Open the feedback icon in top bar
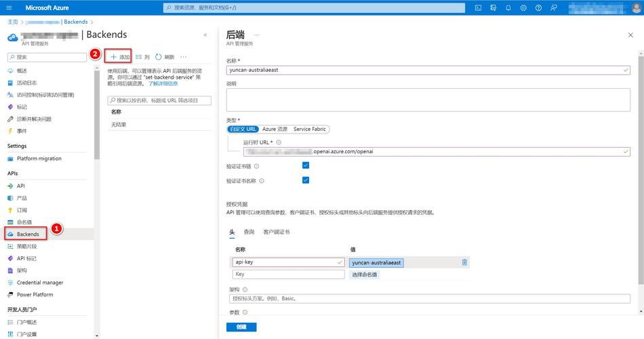644x339 pixels. 554,7
